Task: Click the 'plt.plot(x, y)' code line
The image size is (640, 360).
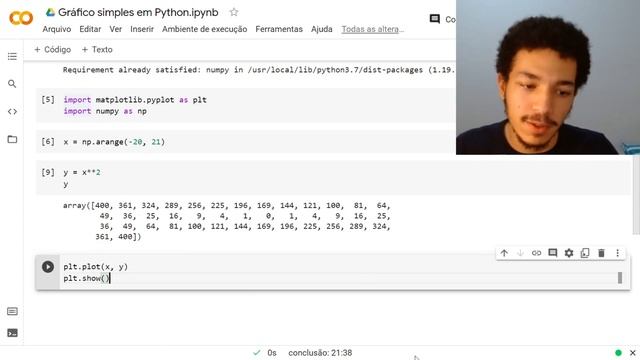Action: (x=96, y=267)
